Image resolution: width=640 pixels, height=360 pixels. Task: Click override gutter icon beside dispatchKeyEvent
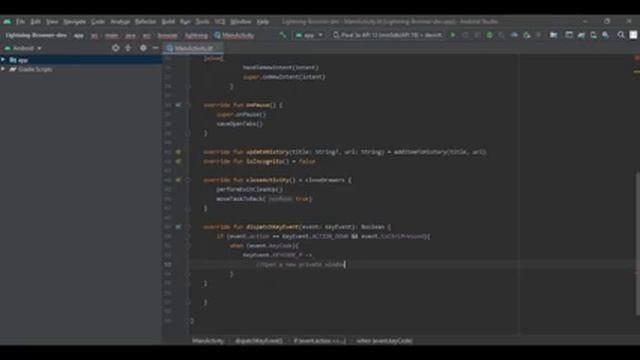(x=178, y=227)
